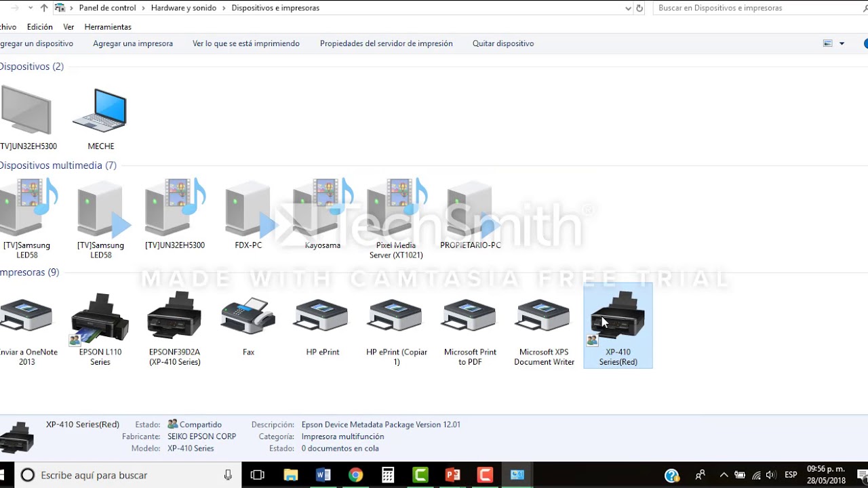
Task: Click the Escribe aquí para buscar taskbar box
Action: [x=127, y=475]
